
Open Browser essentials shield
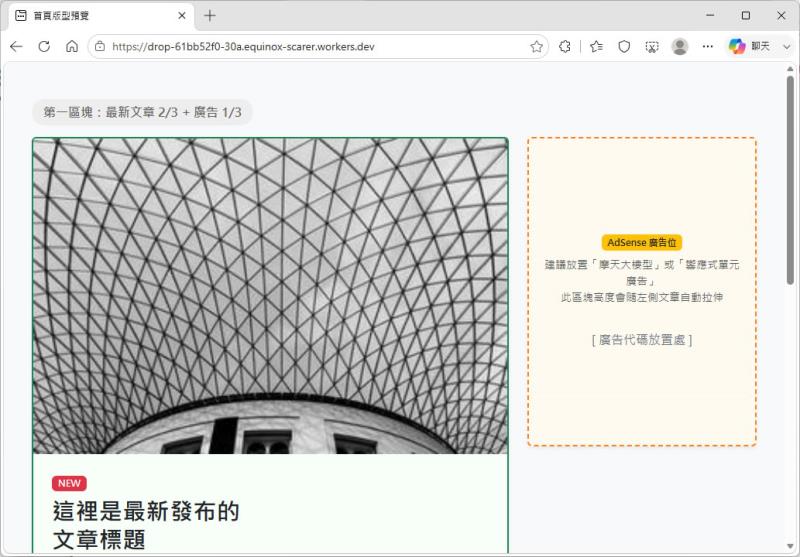pyautogui.click(x=624, y=46)
